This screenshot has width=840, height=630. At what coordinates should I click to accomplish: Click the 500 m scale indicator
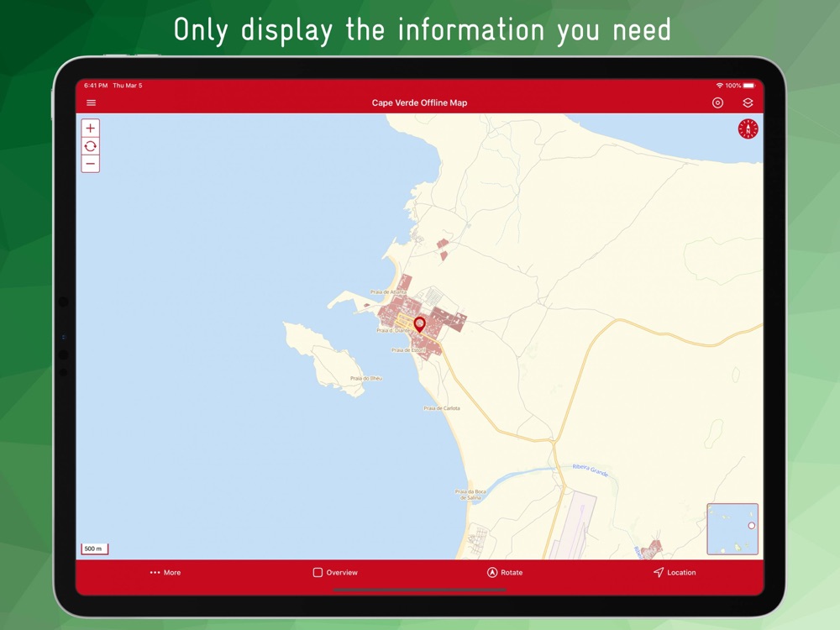94,549
